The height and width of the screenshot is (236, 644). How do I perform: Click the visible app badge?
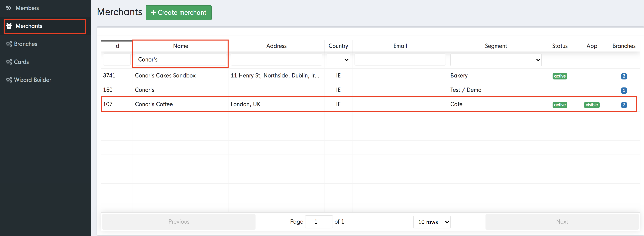click(592, 105)
